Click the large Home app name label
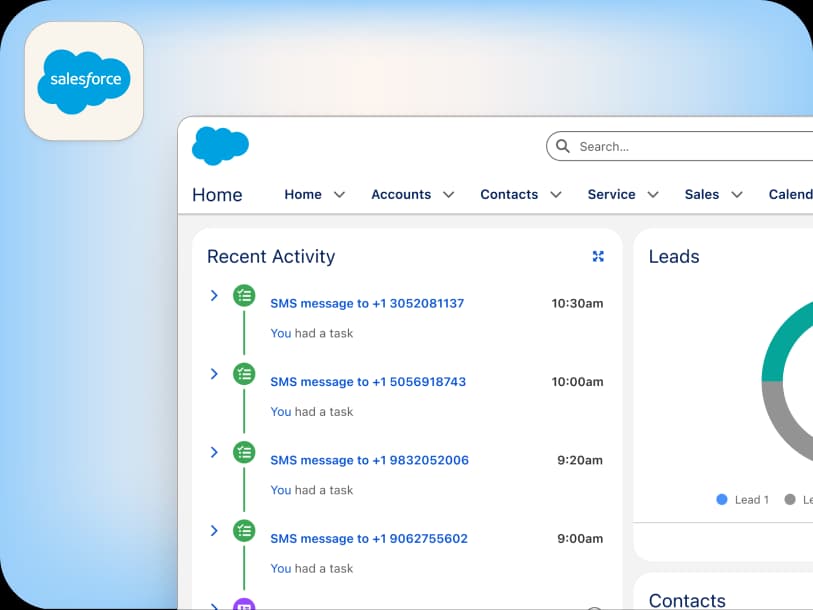Image resolution: width=813 pixels, height=610 pixels. (x=217, y=195)
